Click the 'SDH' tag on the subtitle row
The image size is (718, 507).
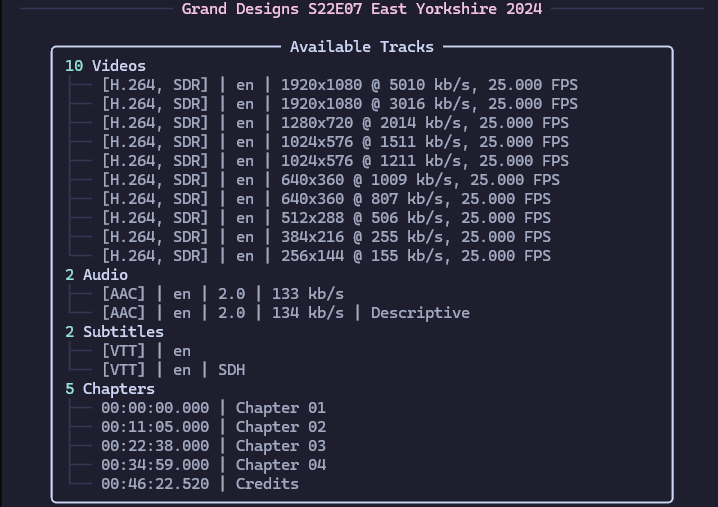232,370
